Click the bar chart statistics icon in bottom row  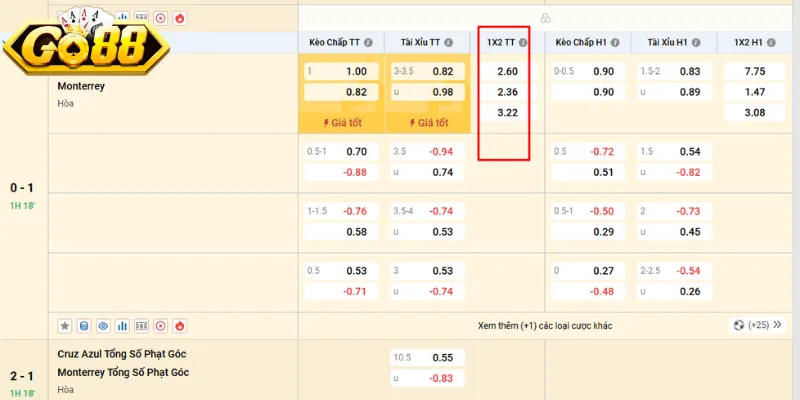point(122,326)
